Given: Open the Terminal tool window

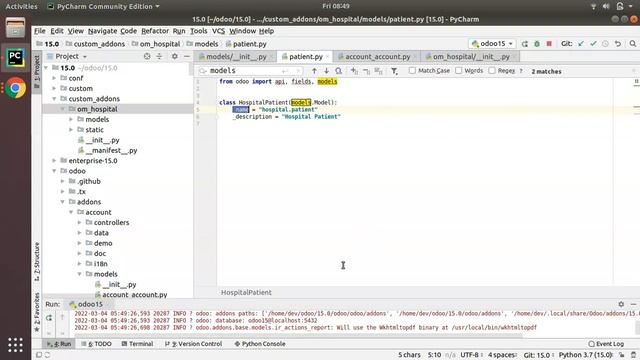Looking at the screenshot, I should (x=137, y=344).
